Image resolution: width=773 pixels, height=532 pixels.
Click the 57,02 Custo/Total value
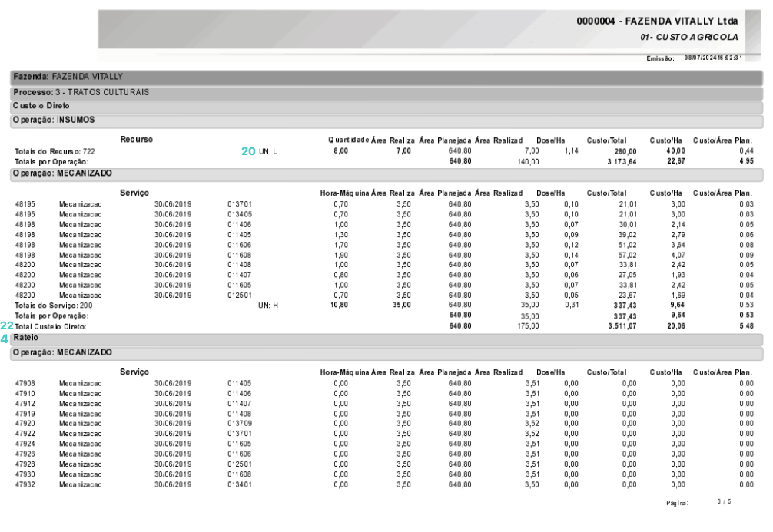point(628,256)
